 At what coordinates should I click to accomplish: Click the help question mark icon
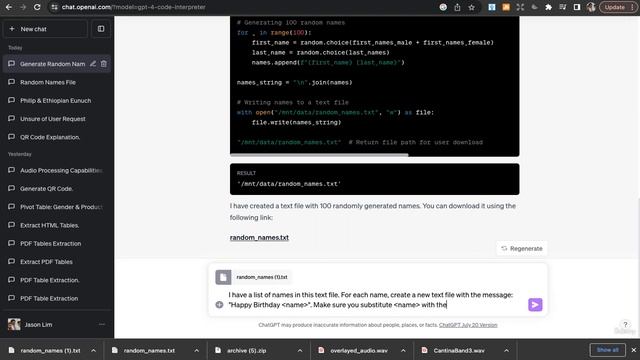point(625,325)
